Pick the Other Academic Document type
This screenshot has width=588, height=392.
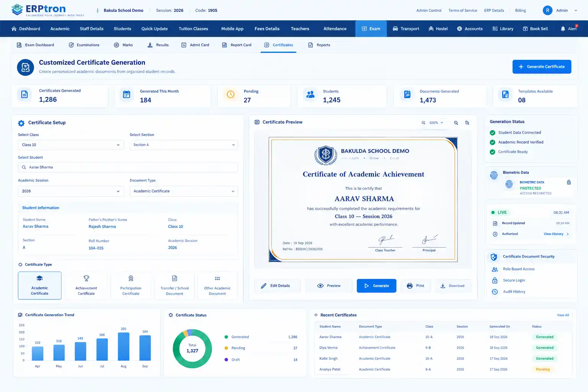pos(217,286)
